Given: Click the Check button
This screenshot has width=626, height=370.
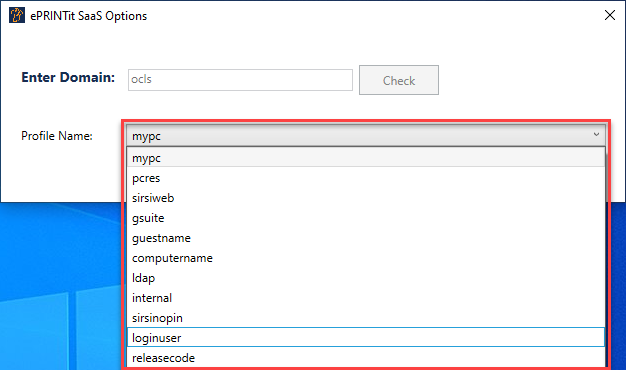Looking at the screenshot, I should click(x=399, y=80).
